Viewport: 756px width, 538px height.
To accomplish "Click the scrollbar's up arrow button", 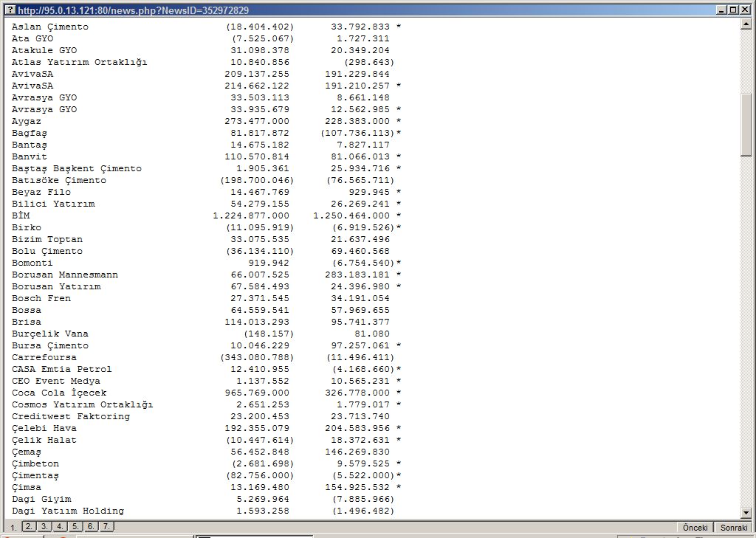I will [x=746, y=23].
